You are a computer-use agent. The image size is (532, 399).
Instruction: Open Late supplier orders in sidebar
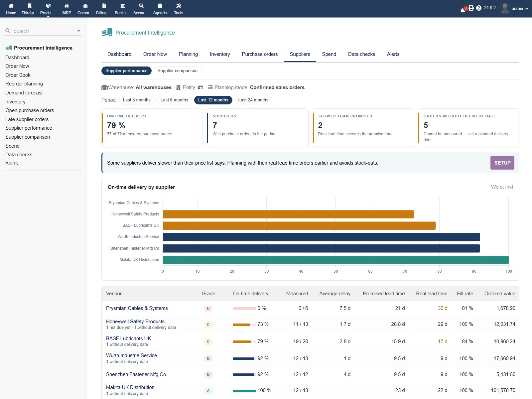pos(27,119)
